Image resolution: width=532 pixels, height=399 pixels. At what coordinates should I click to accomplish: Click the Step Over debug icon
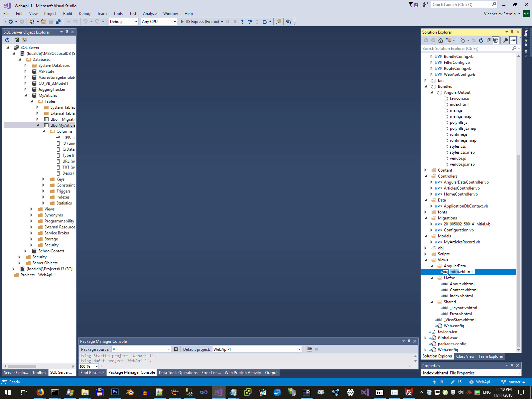(x=250, y=22)
